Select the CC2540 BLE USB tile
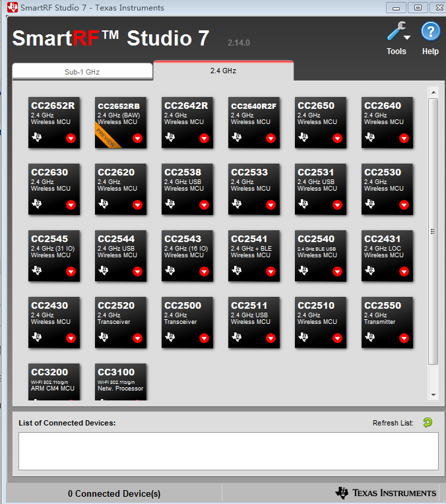 [321, 255]
